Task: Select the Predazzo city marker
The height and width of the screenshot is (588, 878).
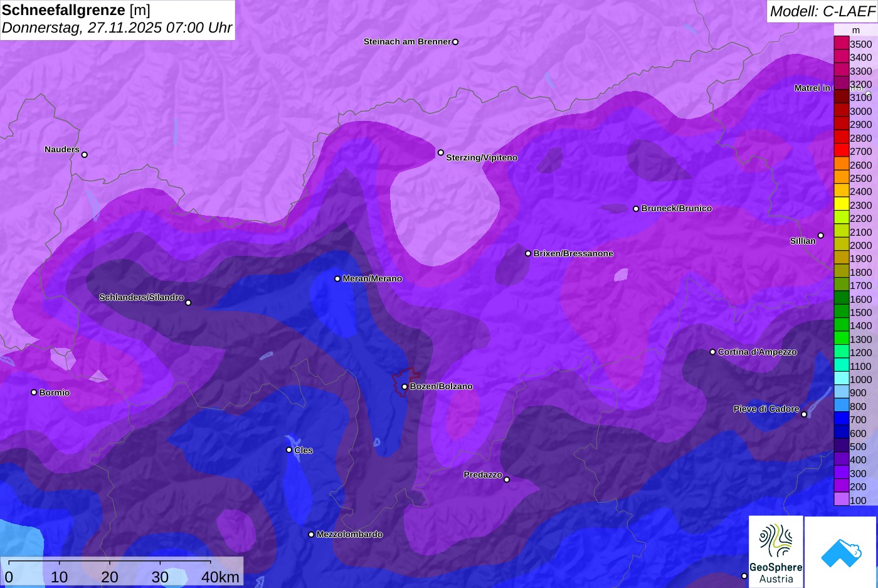Action: (507, 480)
